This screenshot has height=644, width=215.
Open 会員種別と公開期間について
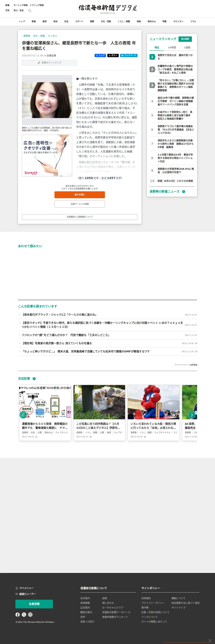coord(80,217)
